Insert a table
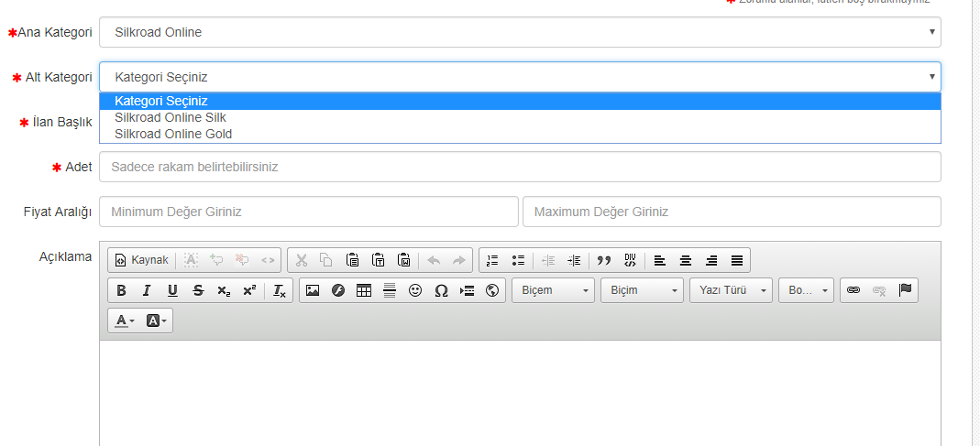980x446 pixels. tap(364, 290)
